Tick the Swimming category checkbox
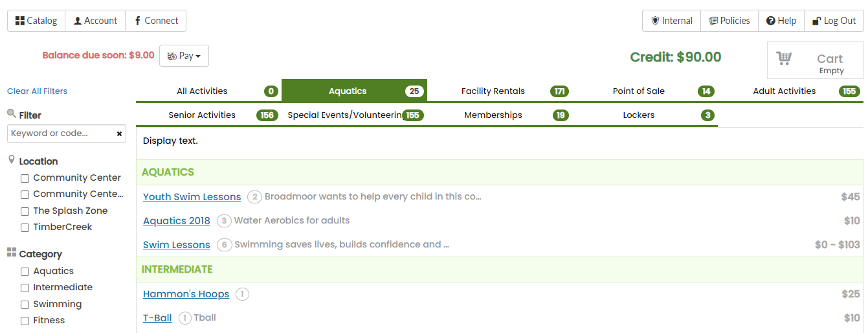The height and width of the screenshot is (333, 868). (x=25, y=304)
